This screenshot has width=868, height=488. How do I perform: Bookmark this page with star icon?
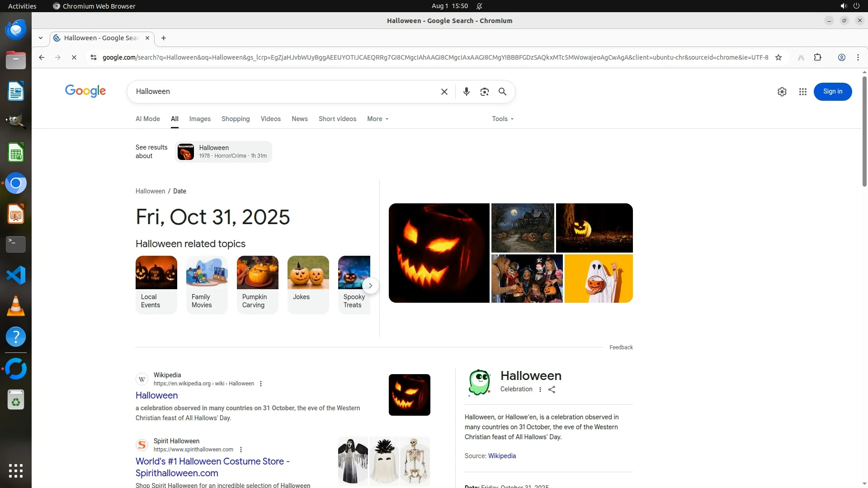pyautogui.click(x=778, y=57)
